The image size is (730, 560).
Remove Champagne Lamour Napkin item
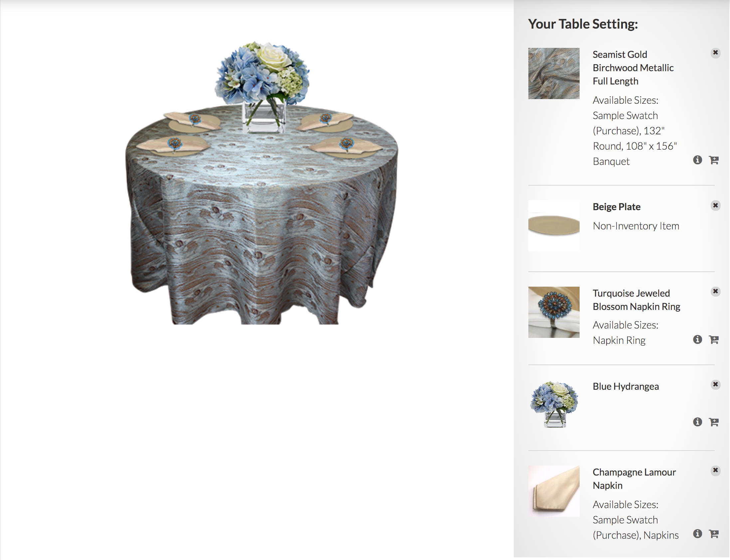(x=715, y=470)
